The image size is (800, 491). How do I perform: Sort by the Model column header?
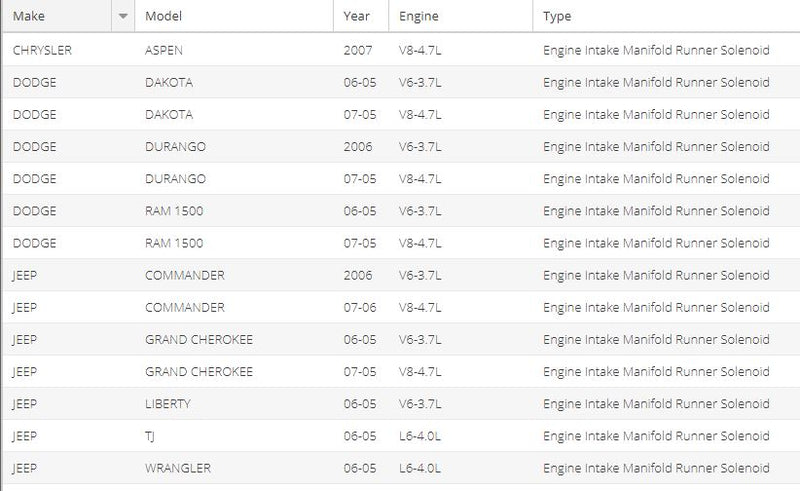tap(163, 16)
